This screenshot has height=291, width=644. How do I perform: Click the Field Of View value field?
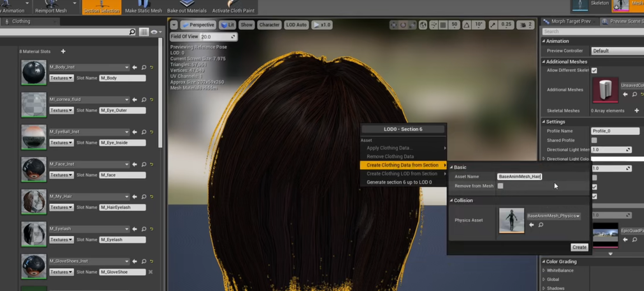pos(218,37)
